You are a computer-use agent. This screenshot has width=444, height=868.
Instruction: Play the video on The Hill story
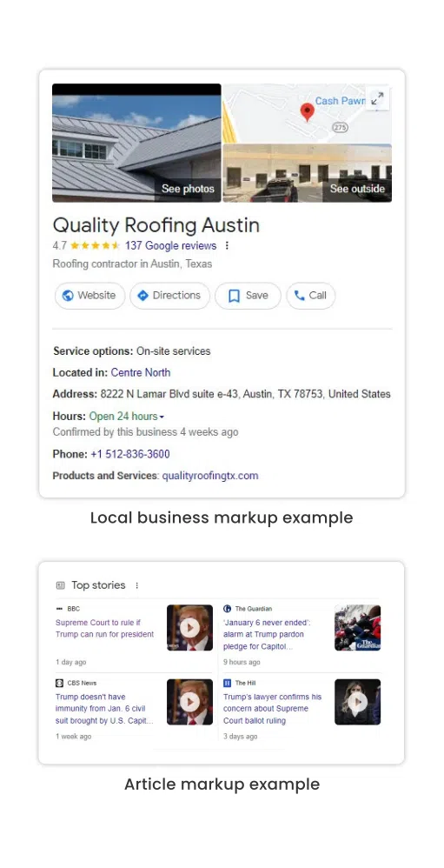pyautogui.click(x=358, y=702)
